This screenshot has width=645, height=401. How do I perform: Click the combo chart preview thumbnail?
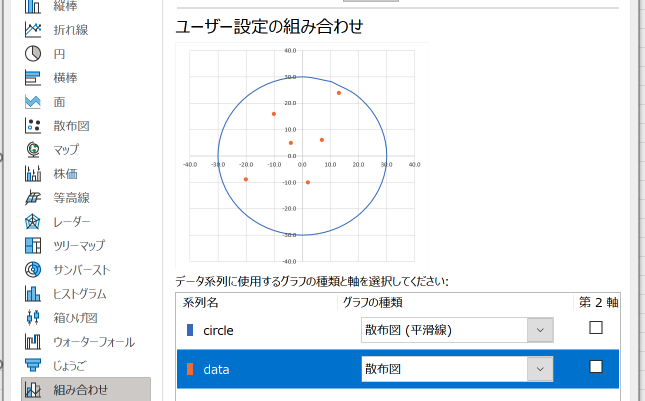pos(302,155)
